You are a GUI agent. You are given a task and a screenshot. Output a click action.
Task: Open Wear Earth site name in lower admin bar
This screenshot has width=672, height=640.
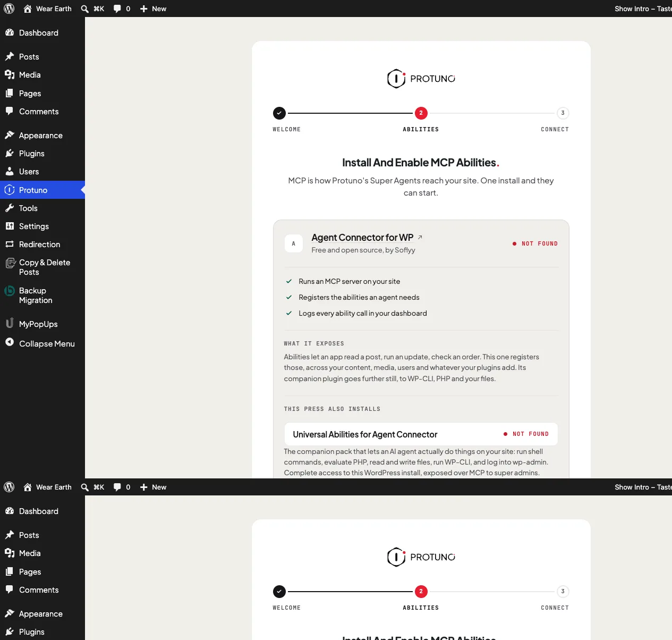54,487
